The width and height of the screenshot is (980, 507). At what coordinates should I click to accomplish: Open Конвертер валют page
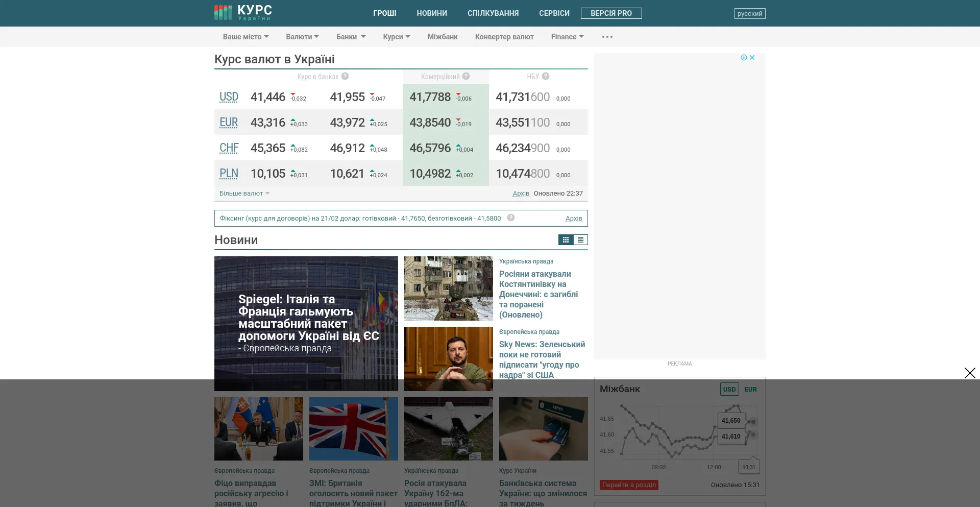[504, 37]
